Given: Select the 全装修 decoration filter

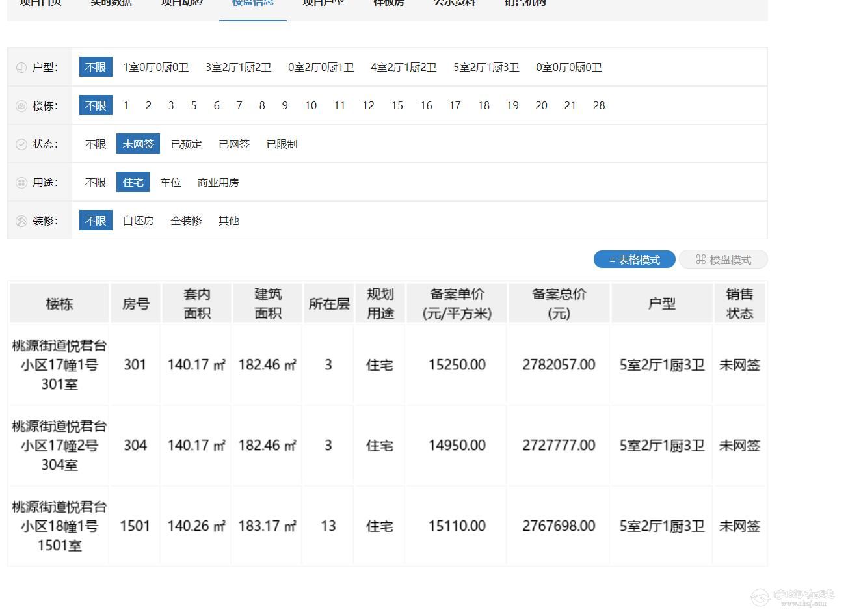Looking at the screenshot, I should [186, 221].
